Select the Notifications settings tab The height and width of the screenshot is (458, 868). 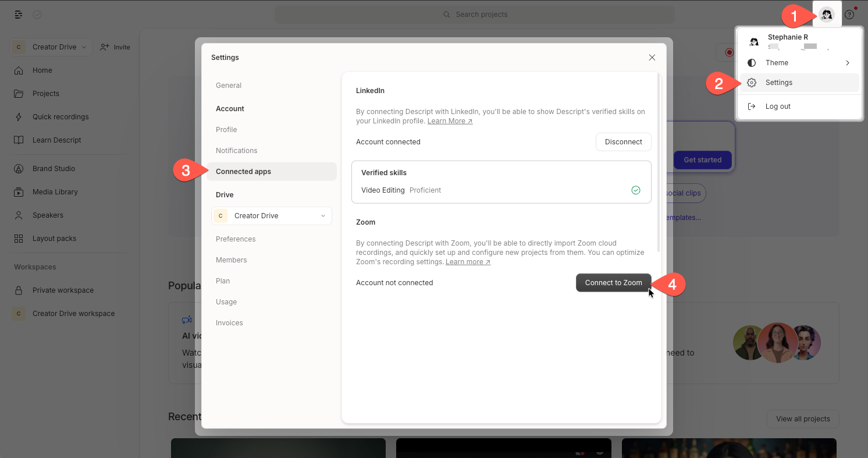click(x=236, y=150)
